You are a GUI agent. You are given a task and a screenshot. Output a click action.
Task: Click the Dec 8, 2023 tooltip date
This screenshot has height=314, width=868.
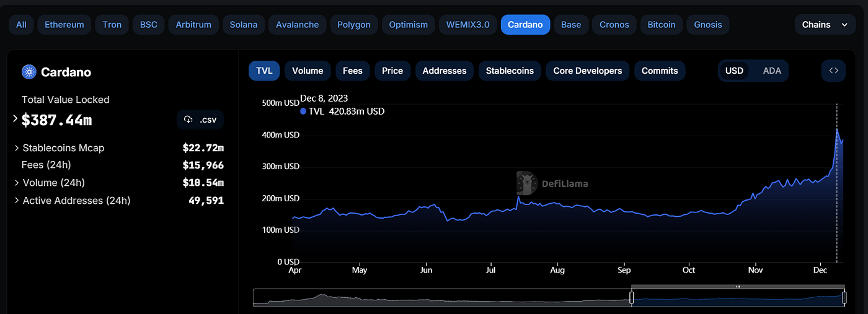coord(324,98)
